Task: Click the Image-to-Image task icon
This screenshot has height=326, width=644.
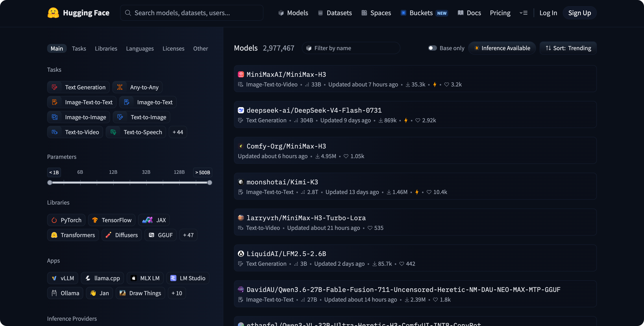Action: 54,117
